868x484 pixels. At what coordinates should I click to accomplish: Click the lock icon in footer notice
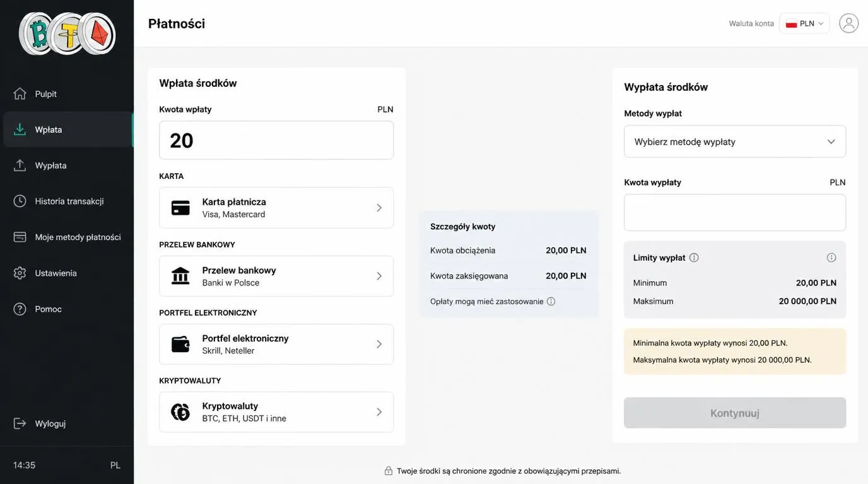click(x=389, y=471)
